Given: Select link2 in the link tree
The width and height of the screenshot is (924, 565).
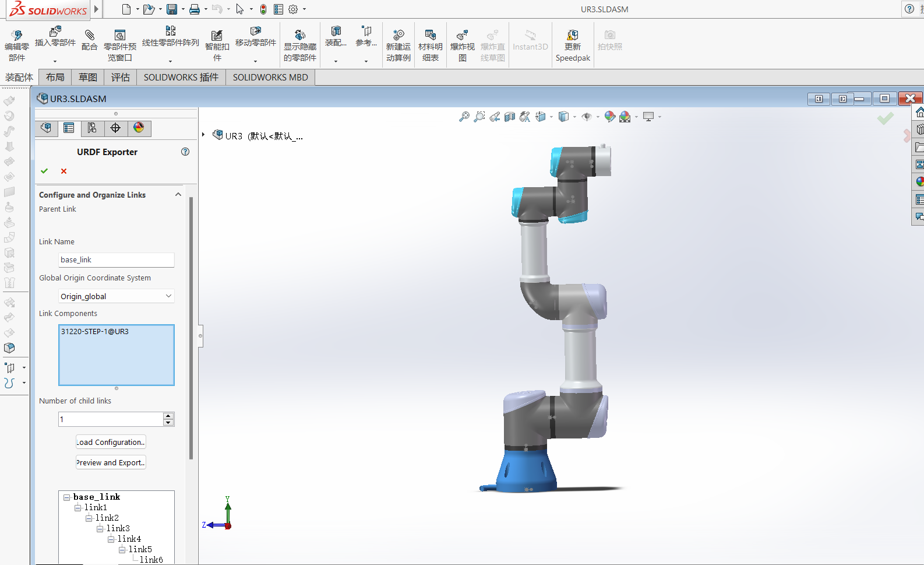Looking at the screenshot, I should [x=107, y=518].
